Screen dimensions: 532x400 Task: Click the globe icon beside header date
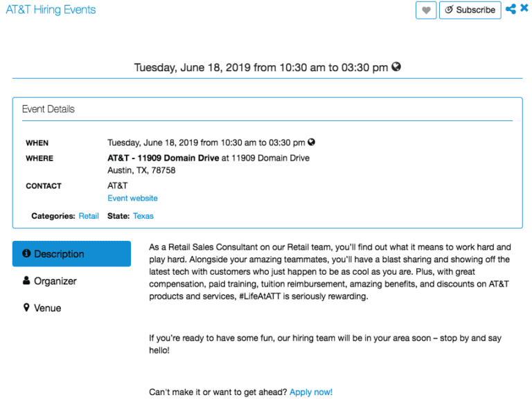[396, 66]
